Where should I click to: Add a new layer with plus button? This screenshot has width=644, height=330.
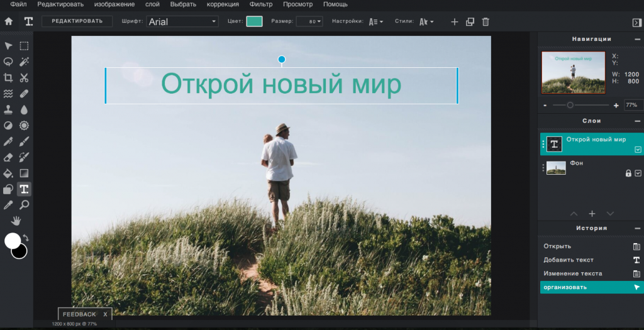(x=592, y=214)
